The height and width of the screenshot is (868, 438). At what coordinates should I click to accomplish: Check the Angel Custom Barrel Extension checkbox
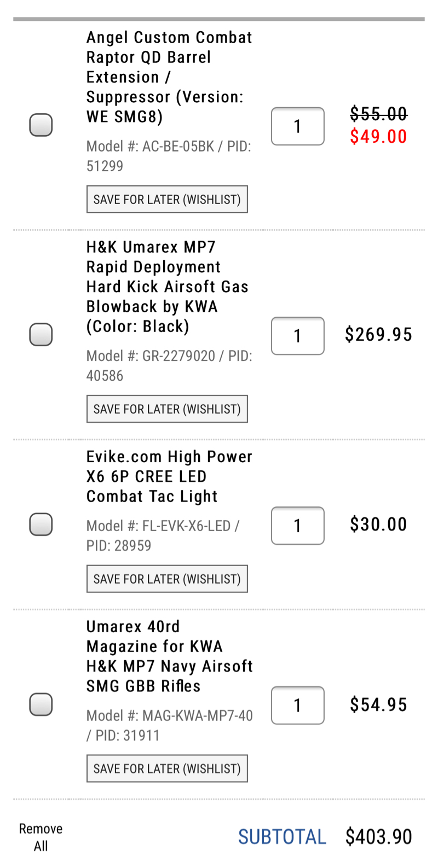pos(41,125)
